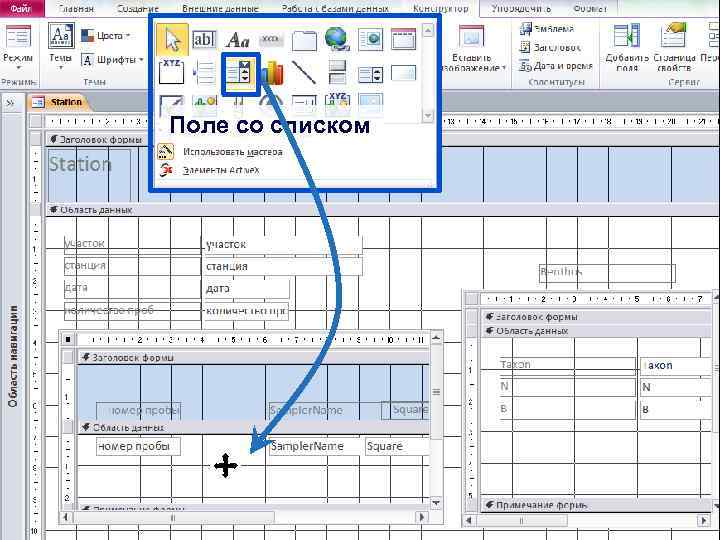
Task: Select the количество проб text box
Action: pos(246,311)
